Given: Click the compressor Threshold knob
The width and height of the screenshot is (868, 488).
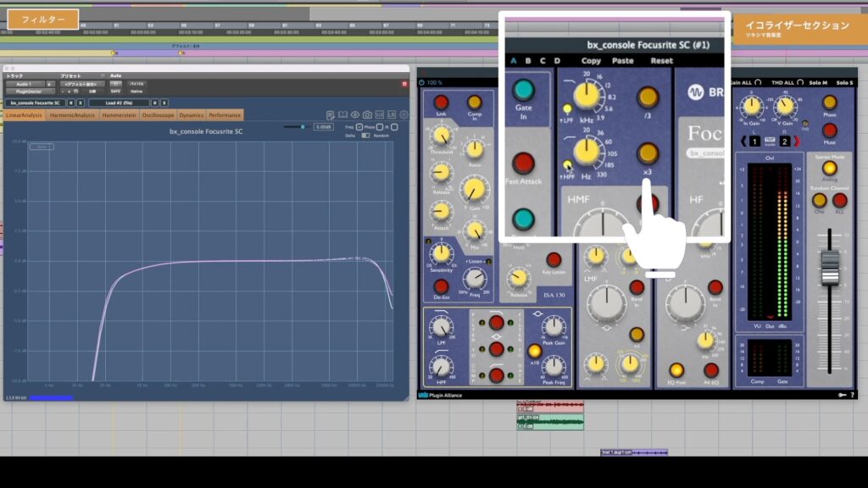Looking at the screenshot, I should 441,136.
